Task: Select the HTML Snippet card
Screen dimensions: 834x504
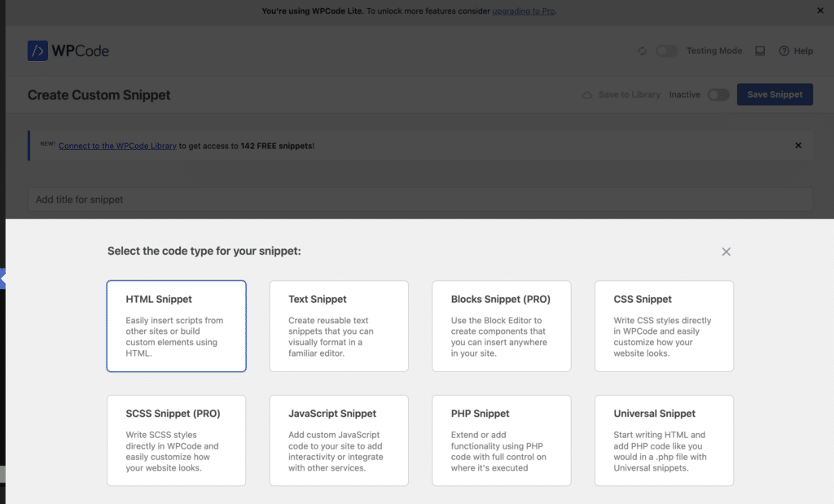Action: coord(176,326)
